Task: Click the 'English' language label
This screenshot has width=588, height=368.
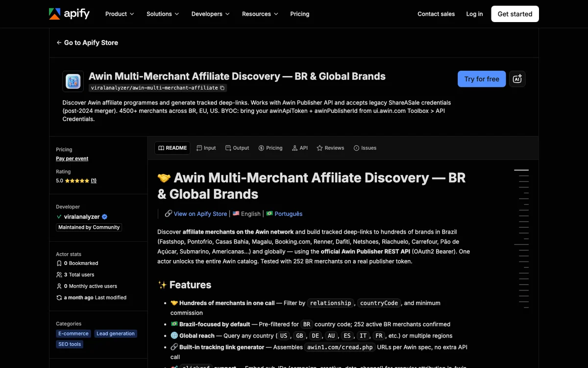Action: point(250,214)
